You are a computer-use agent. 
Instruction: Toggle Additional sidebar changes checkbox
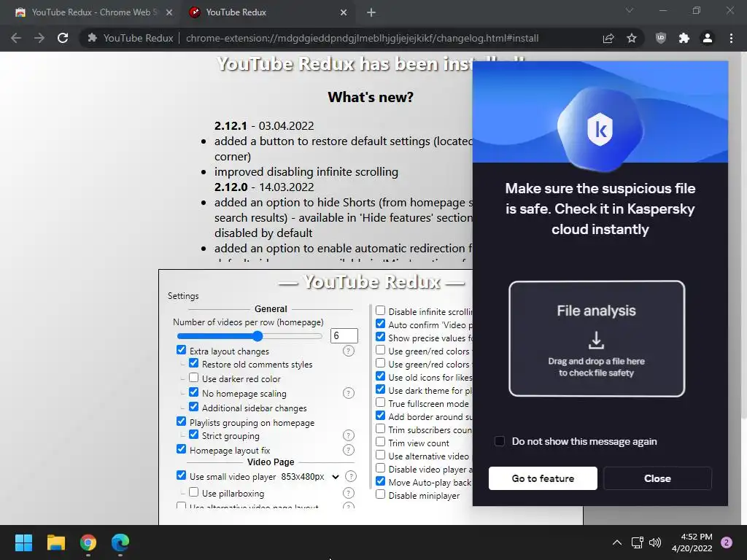193,407
